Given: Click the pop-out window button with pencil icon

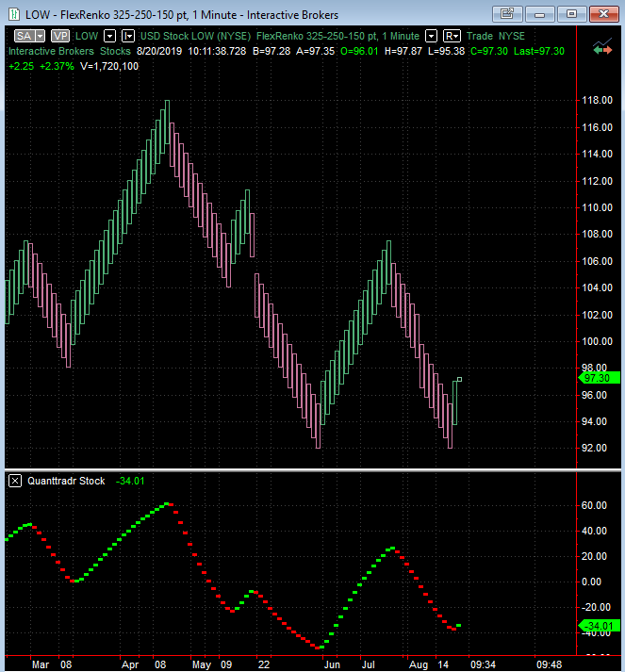Looking at the screenshot, I should 507,14.
